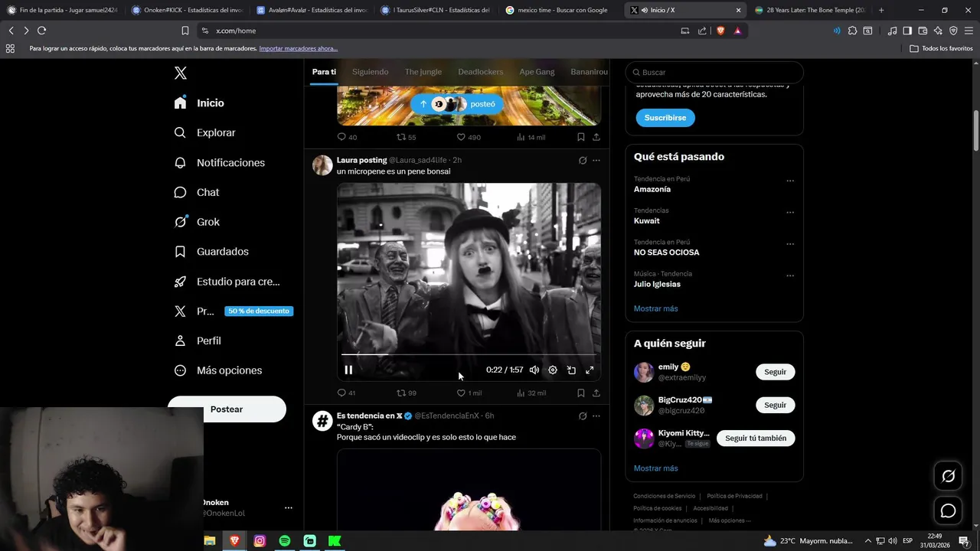Screen dimensions: 980x551
Task: Click the 50 % de descuento badge
Action: coord(259,311)
